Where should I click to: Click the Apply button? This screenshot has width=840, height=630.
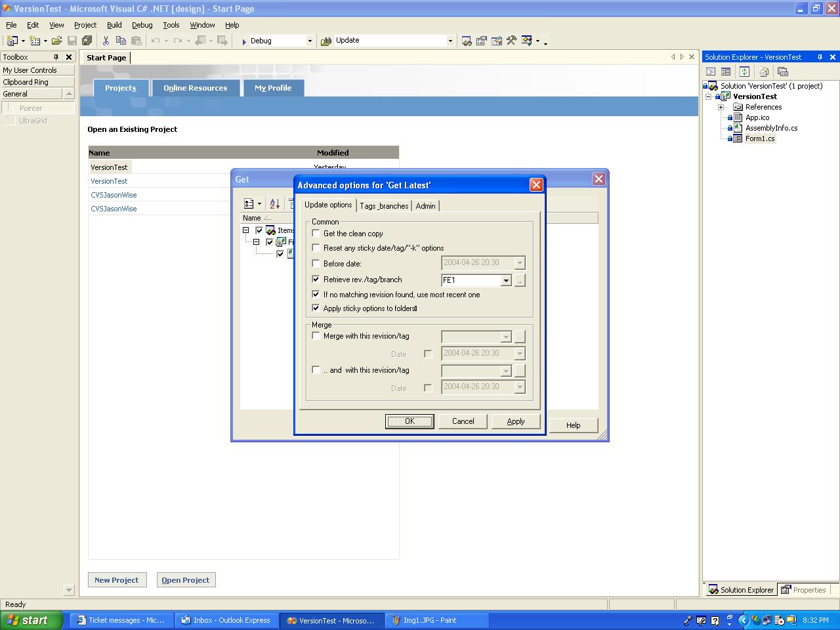pos(516,421)
